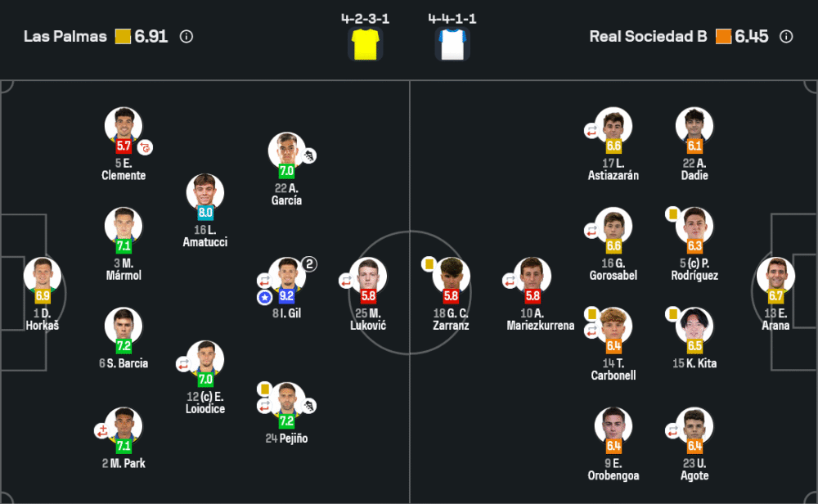This screenshot has height=504, width=818.
Task: Click the assist boot icon beside Pejiño
Action: tap(310, 406)
